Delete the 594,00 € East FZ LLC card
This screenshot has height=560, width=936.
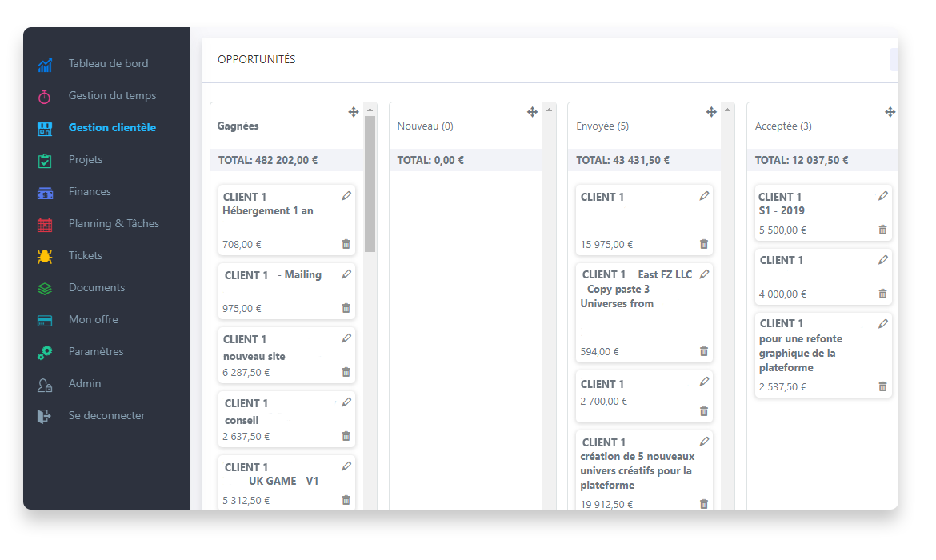[x=704, y=352]
